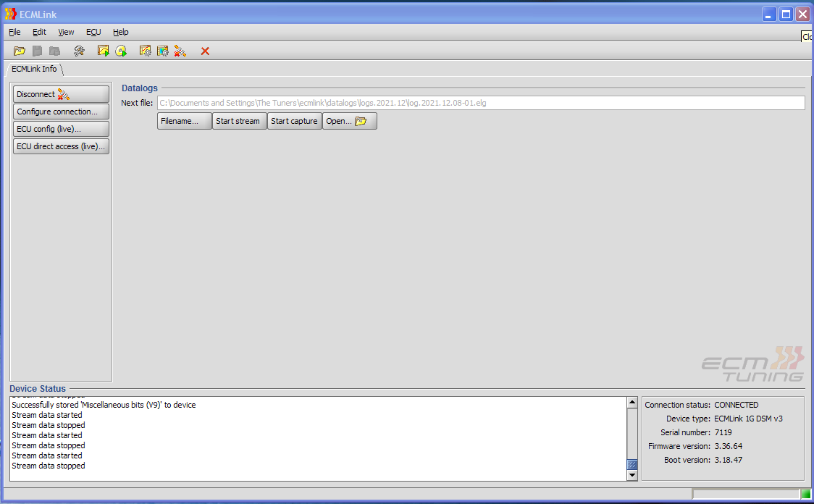Click the Disconnect button
814x504 pixels.
(x=61, y=94)
